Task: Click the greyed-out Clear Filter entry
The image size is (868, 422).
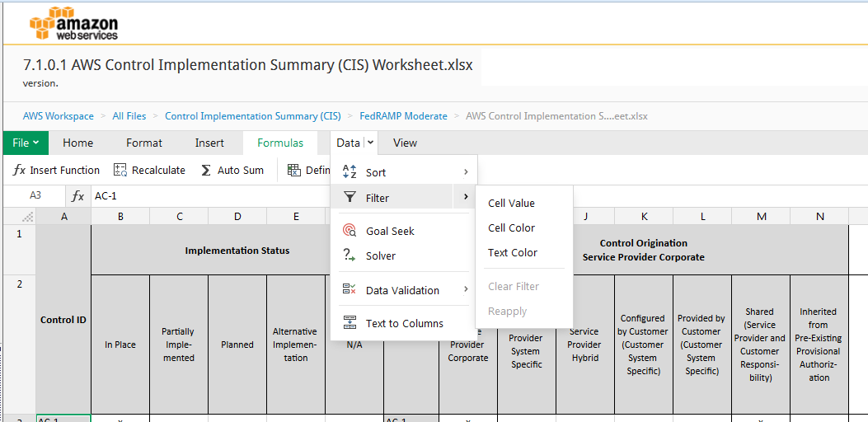Action: click(x=523, y=286)
